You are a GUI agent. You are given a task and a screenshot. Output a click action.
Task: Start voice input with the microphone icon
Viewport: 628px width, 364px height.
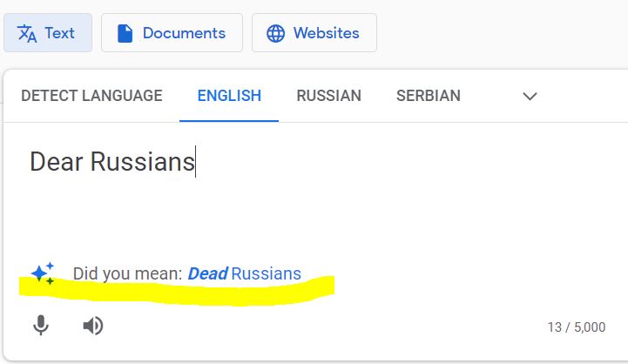coord(41,325)
